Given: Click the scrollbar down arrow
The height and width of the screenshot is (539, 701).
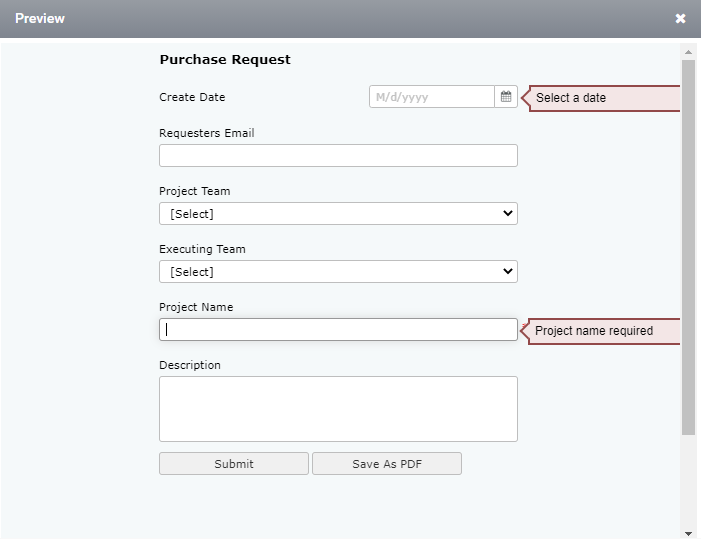Looking at the screenshot, I should pyautogui.click(x=688, y=533).
